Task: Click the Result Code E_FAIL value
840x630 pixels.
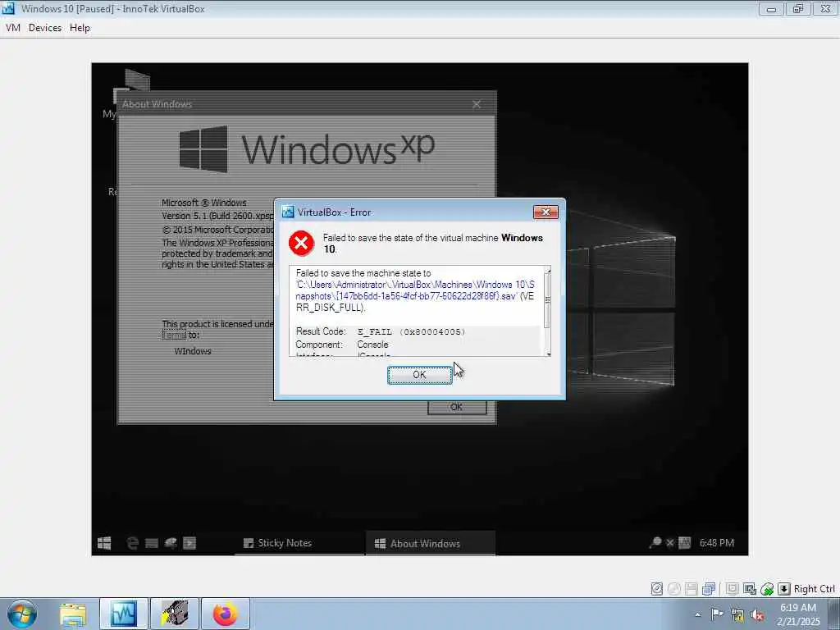Action: pyautogui.click(x=412, y=331)
